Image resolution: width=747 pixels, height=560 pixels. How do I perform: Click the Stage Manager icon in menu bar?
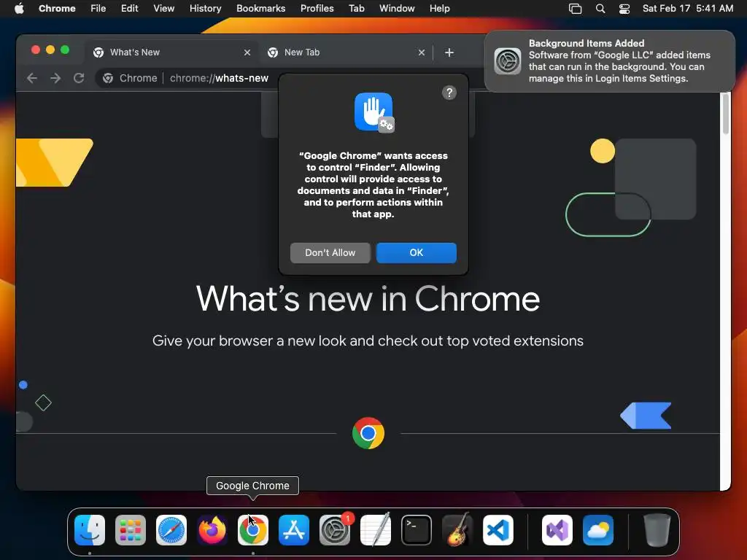point(575,9)
